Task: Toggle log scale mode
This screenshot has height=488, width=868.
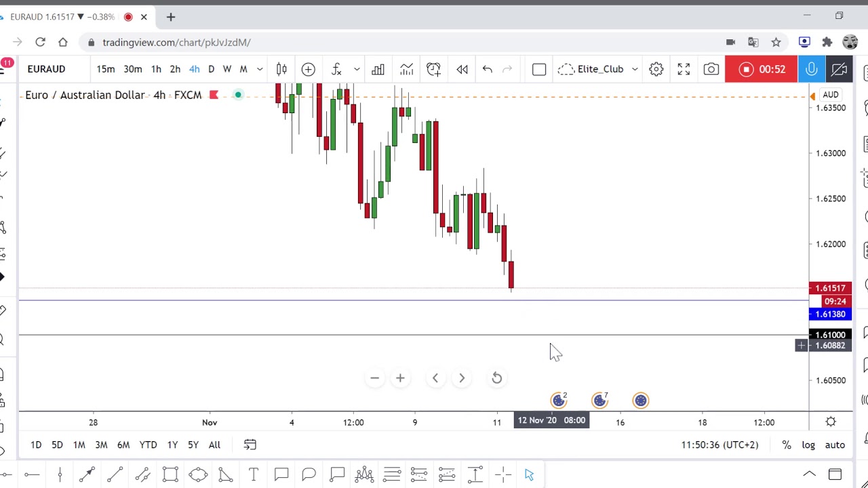Action: [x=808, y=445]
